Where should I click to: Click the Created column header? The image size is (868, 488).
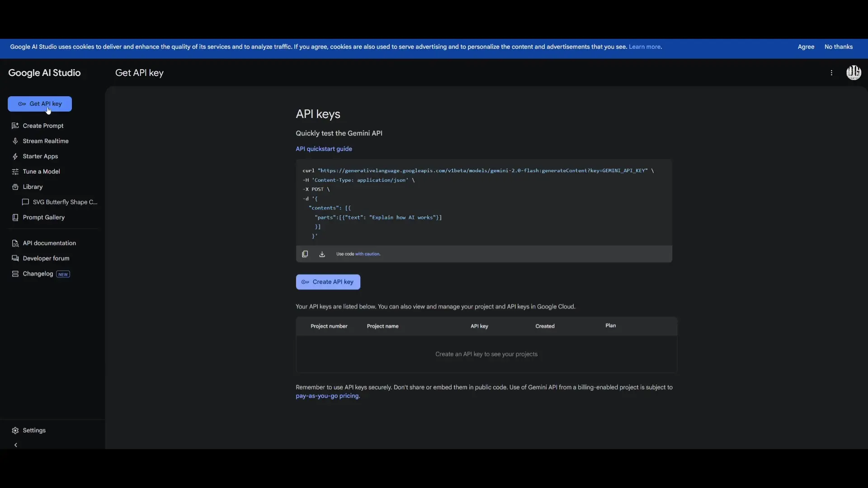pos(545,326)
